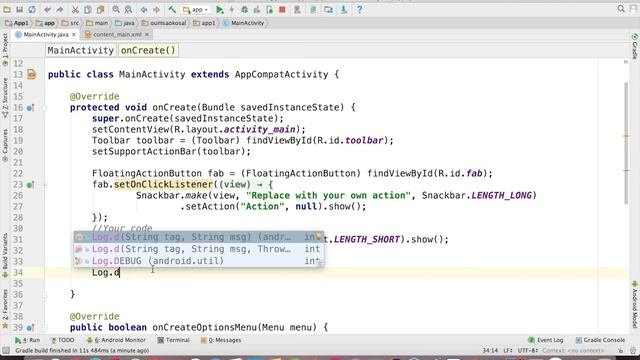
Task: Open the app run configuration dropdown
Action: click(196, 9)
